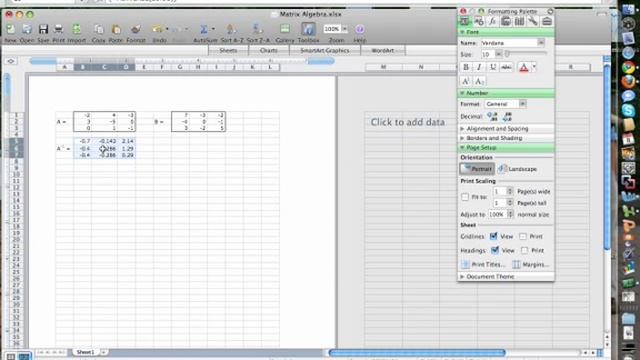Open the Compatibility Report wrench icon
Image resolution: width=640 pixels, height=360 pixels.
tap(533, 21)
